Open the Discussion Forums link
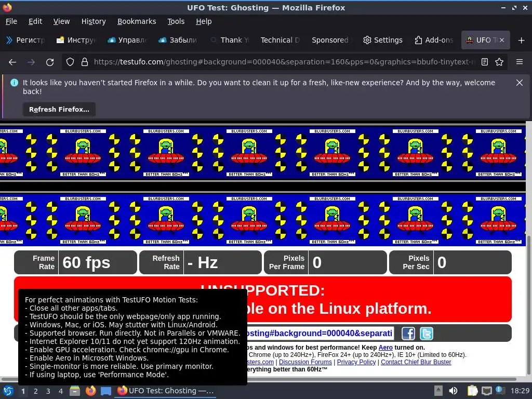Screen dimensions: 532x399 (x=305, y=362)
